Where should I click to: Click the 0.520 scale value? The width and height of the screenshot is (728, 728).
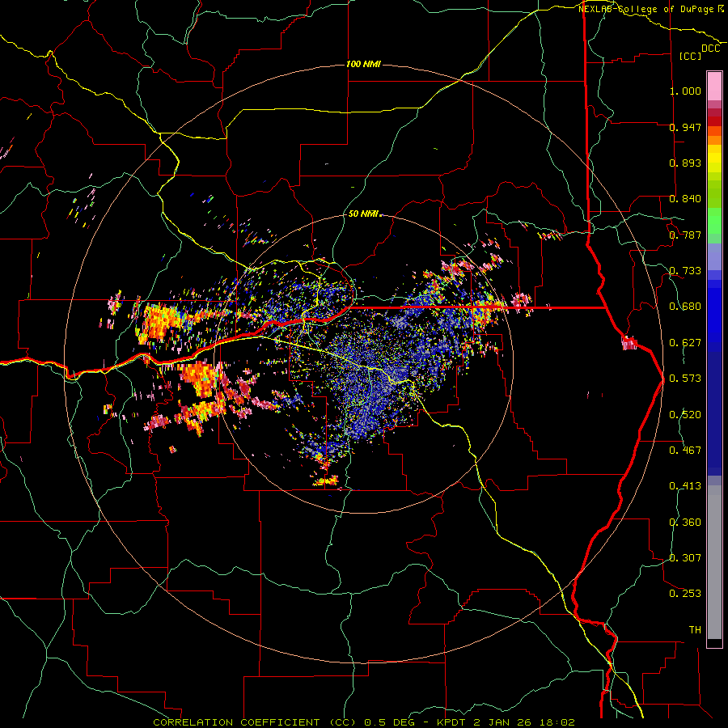685,415
